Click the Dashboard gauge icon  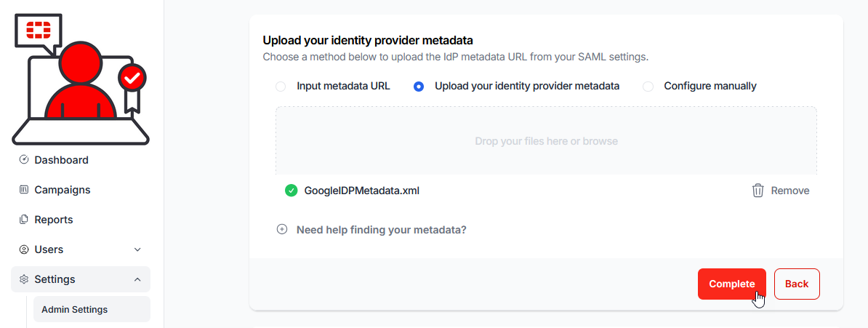pyautogui.click(x=24, y=160)
